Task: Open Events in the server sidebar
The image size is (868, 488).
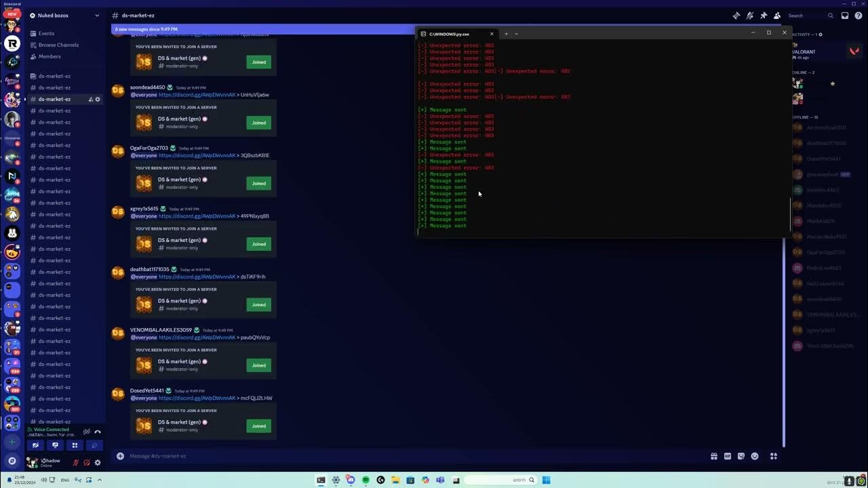Action: click(x=64, y=33)
